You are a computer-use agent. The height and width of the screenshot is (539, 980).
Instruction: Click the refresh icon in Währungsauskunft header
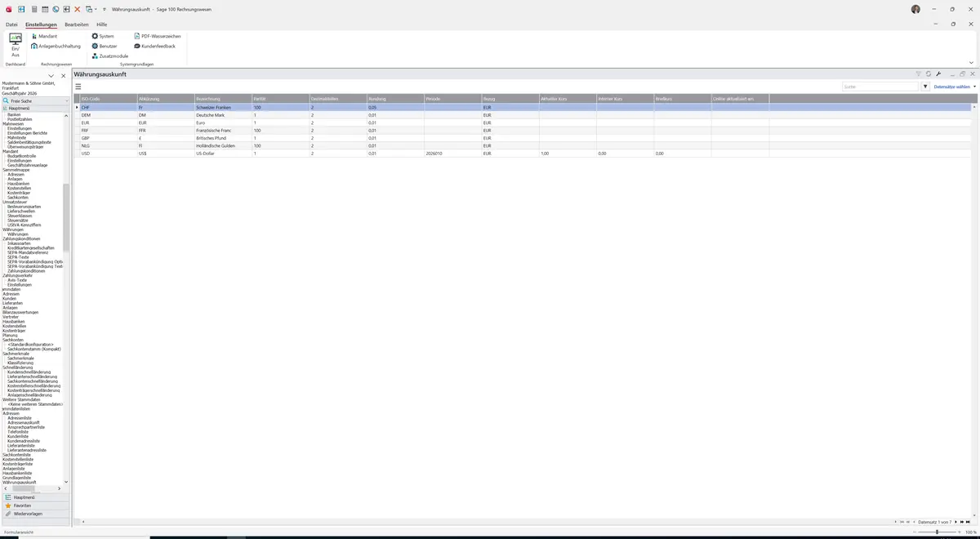pos(929,74)
